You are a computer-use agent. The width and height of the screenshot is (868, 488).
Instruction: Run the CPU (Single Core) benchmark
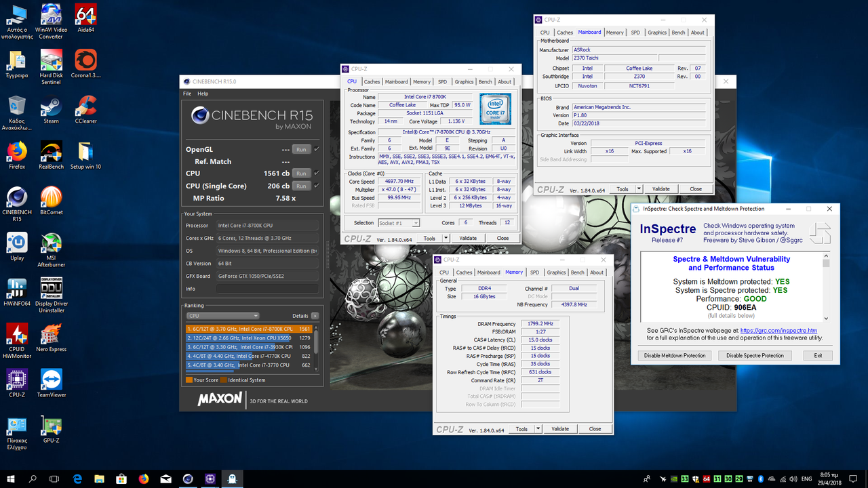302,185
